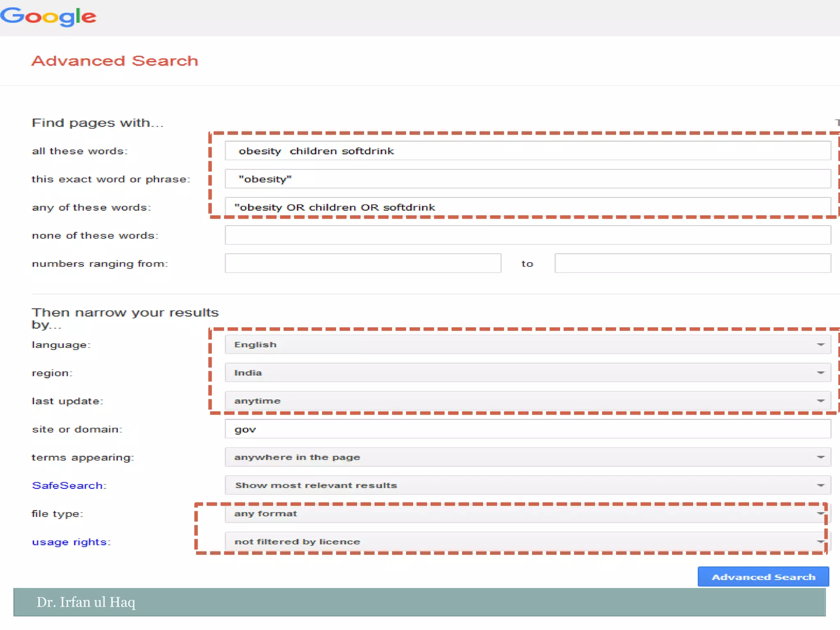This screenshot has width=840, height=630.
Task: Click the all these words field
Action: (527, 151)
